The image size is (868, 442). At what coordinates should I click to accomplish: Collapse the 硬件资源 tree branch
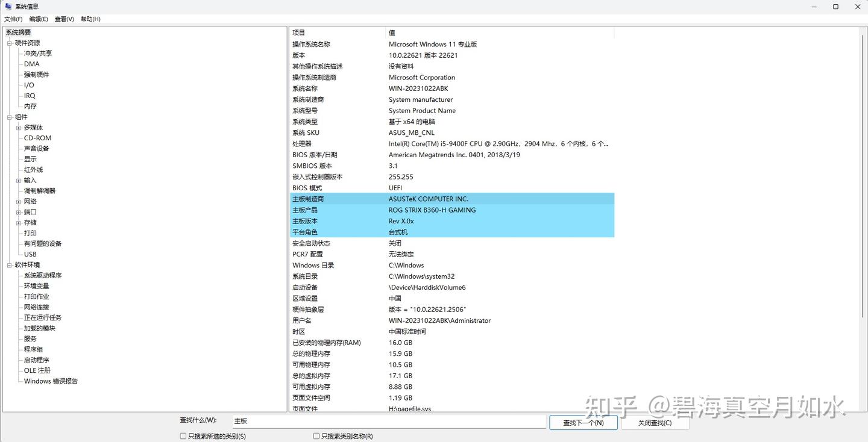point(10,42)
